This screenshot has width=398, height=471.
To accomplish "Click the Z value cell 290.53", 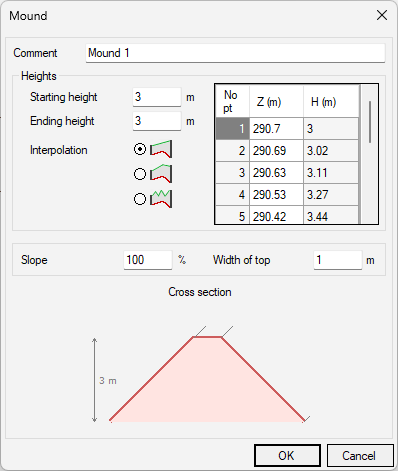I will [276, 195].
